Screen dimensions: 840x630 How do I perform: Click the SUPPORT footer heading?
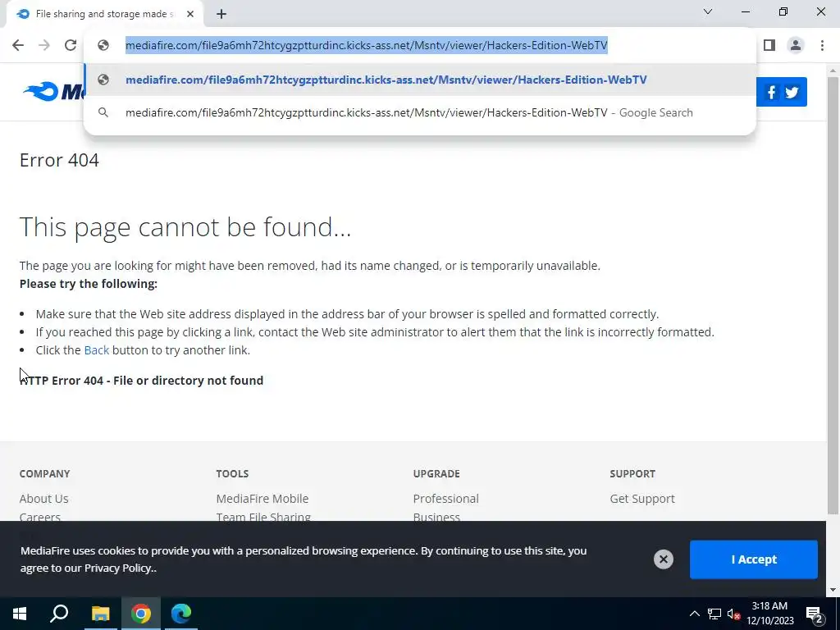point(632,474)
